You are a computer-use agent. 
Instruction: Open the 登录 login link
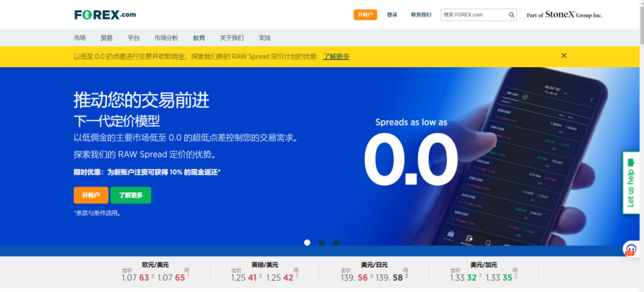tap(392, 15)
